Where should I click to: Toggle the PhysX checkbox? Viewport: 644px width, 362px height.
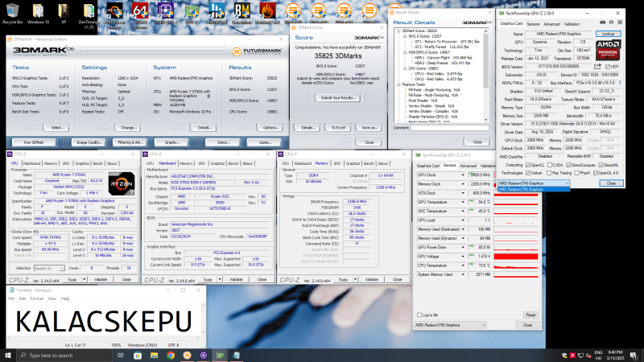pyautogui.click(x=576, y=173)
